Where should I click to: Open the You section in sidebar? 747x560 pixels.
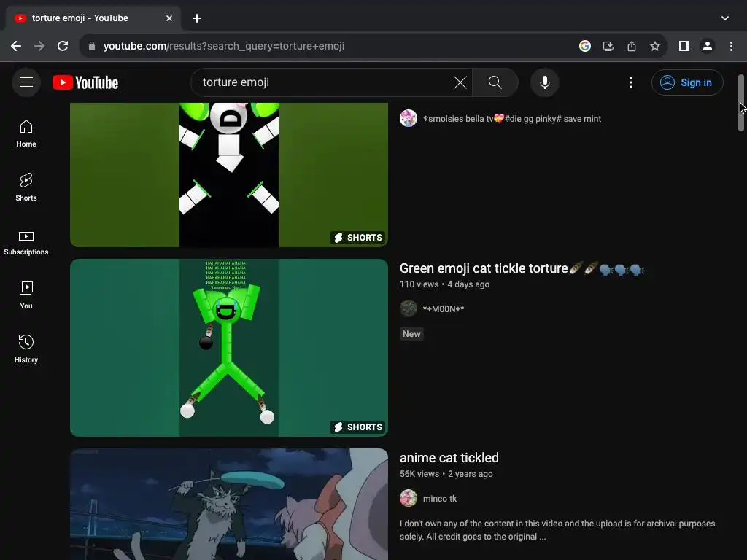(x=26, y=295)
